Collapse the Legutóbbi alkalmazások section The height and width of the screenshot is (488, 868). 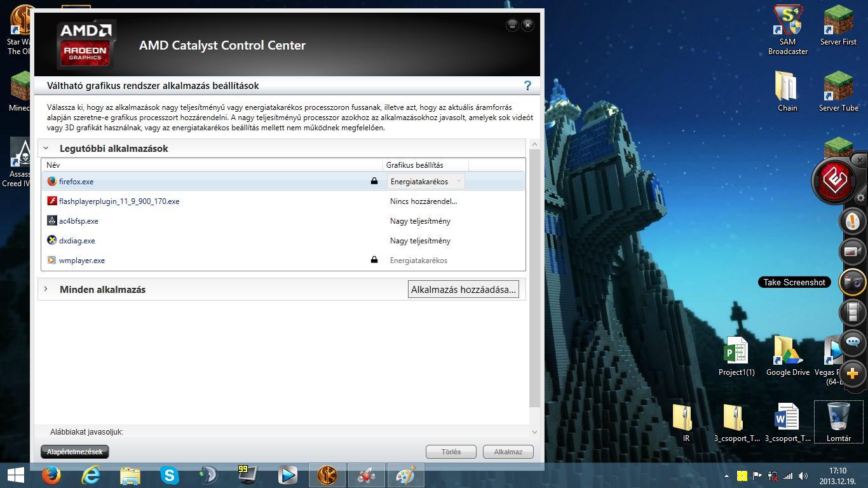pos(46,148)
